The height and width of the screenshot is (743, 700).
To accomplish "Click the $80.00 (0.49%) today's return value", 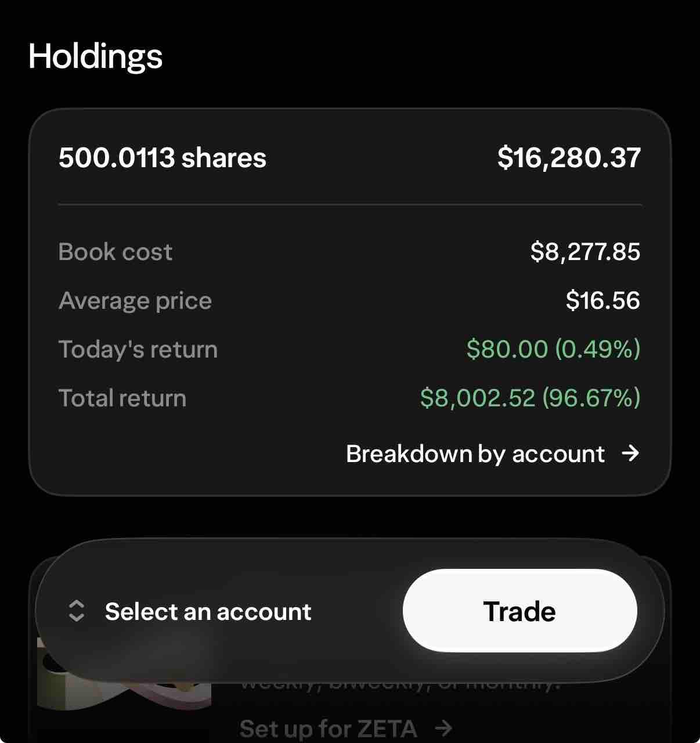I will (x=553, y=349).
